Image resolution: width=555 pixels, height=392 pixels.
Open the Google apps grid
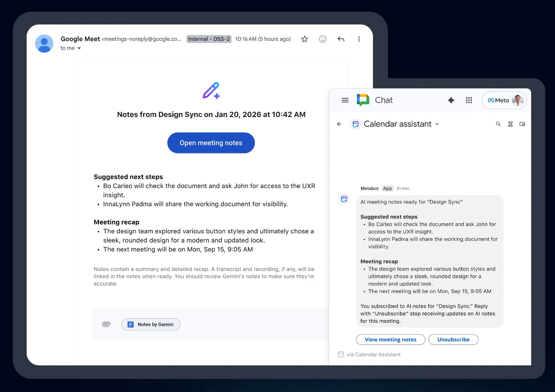coord(469,100)
